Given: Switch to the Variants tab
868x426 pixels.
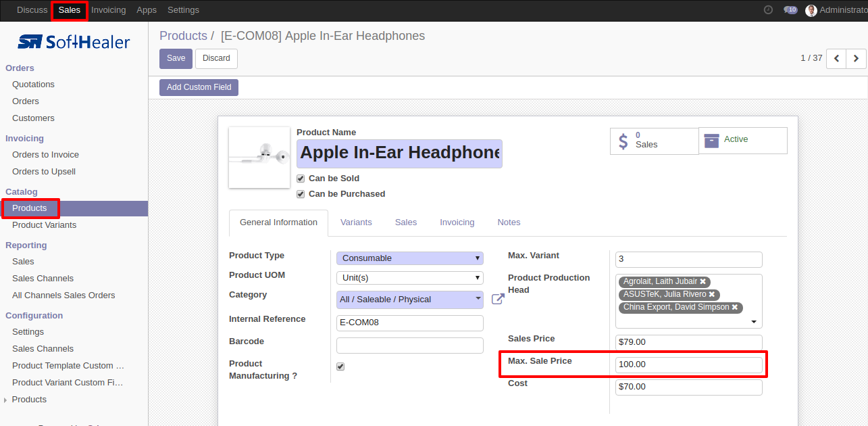Looking at the screenshot, I should pos(356,222).
